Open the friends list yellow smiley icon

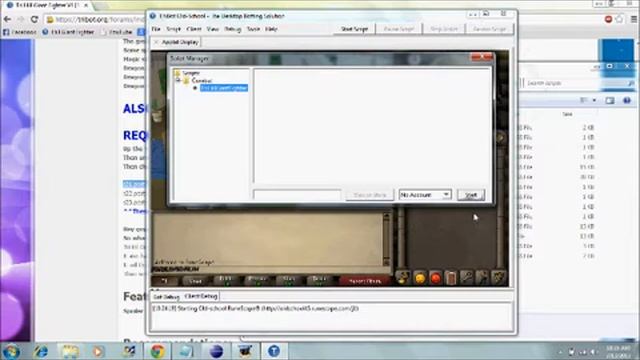419,278
